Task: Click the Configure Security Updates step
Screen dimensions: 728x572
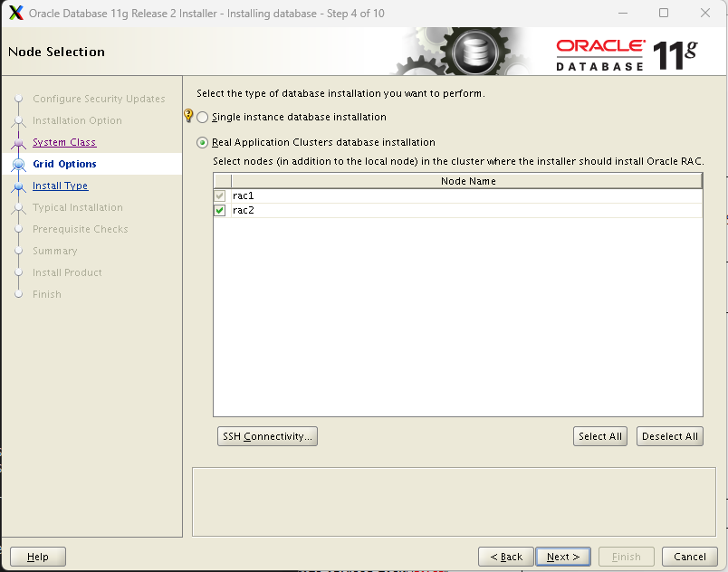Action: click(x=99, y=99)
